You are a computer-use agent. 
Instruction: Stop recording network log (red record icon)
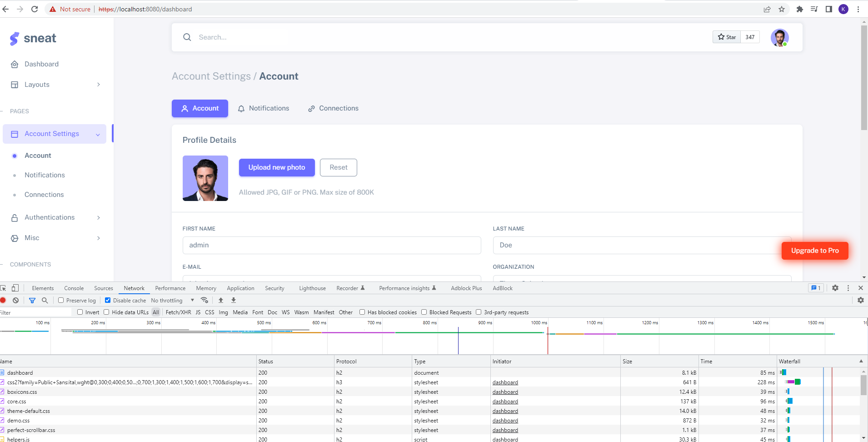click(3, 300)
